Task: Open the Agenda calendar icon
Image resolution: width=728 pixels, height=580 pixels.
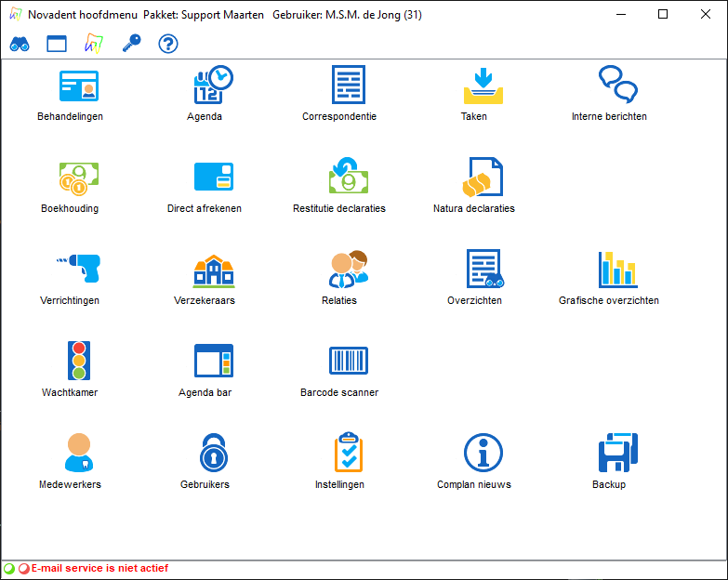Action: 213,85
